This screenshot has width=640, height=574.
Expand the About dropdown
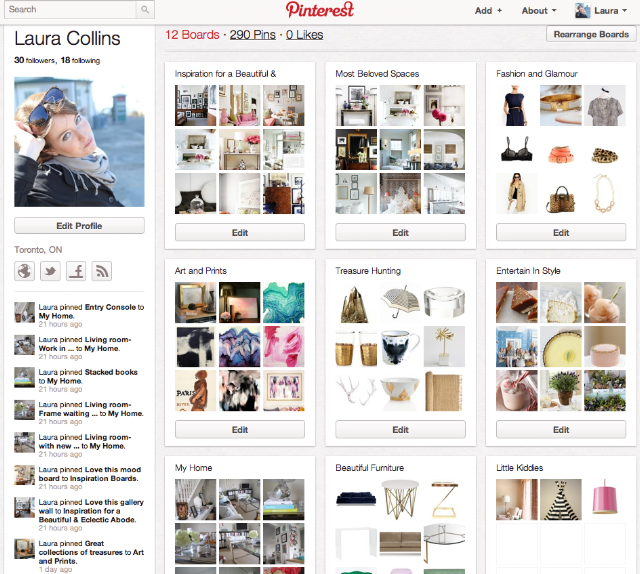(539, 11)
